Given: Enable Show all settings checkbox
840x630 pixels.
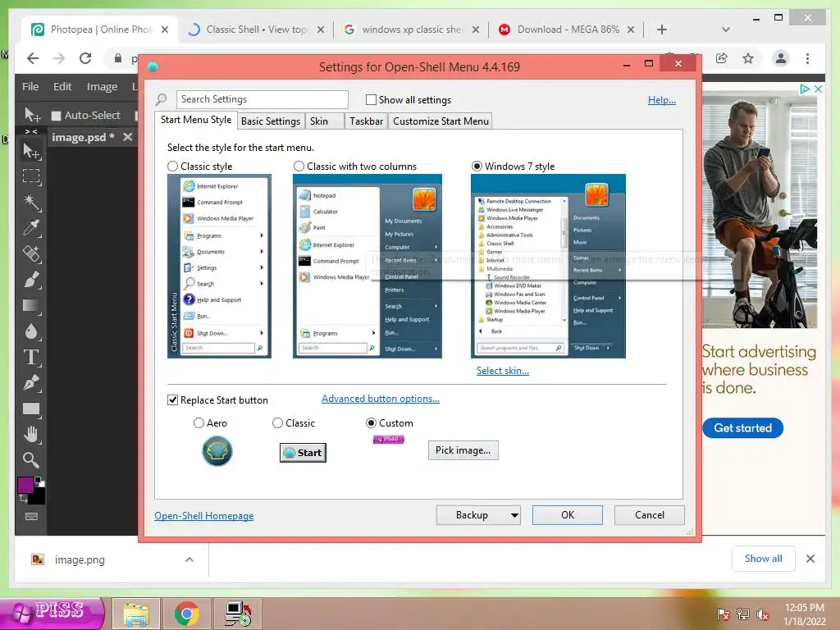Looking at the screenshot, I should pos(371,99).
